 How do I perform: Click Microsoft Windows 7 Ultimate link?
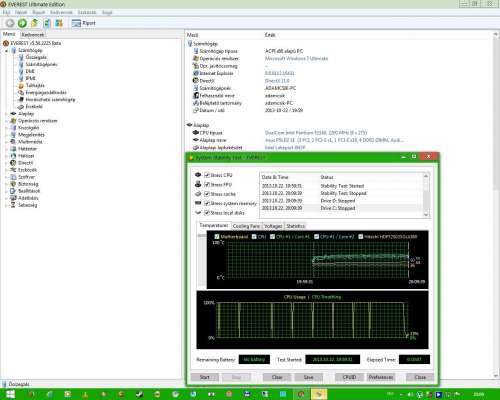click(x=296, y=59)
